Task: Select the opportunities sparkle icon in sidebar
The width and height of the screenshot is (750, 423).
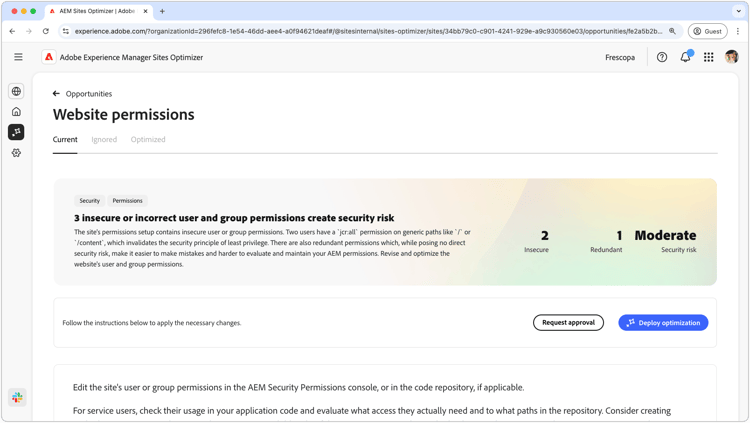Action: (16, 132)
